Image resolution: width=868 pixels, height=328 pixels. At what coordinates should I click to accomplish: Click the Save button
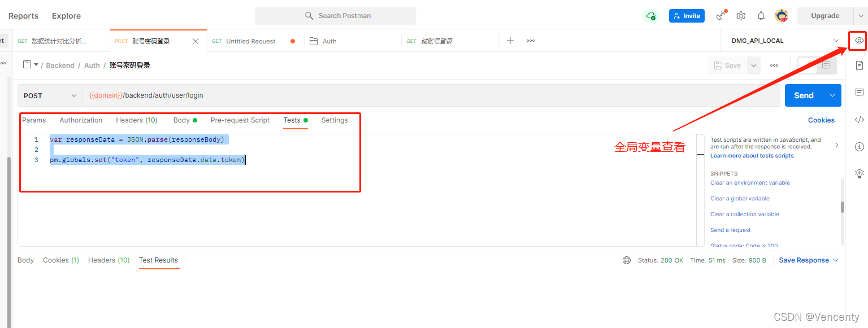(728, 65)
